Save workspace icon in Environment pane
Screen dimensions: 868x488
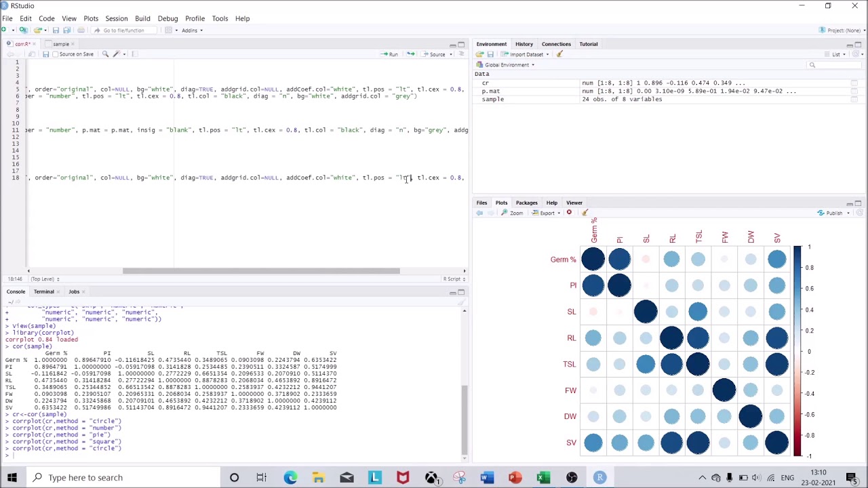490,54
